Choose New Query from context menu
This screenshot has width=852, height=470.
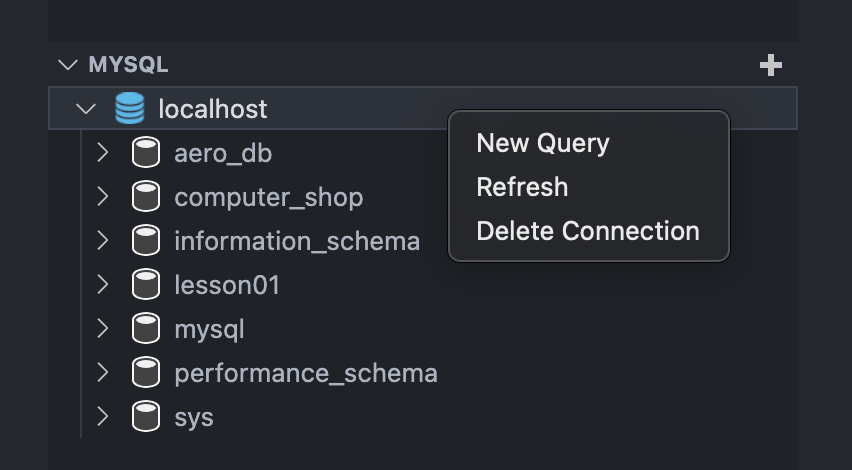[542, 143]
